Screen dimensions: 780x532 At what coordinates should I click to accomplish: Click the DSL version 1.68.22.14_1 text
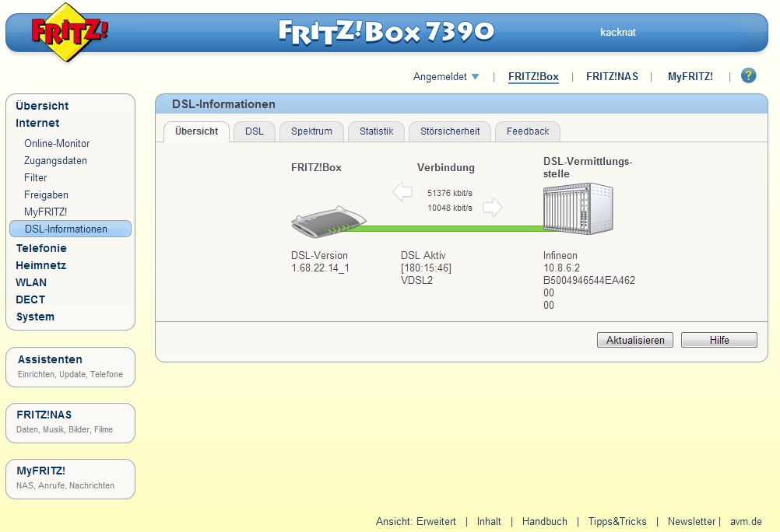point(320,268)
